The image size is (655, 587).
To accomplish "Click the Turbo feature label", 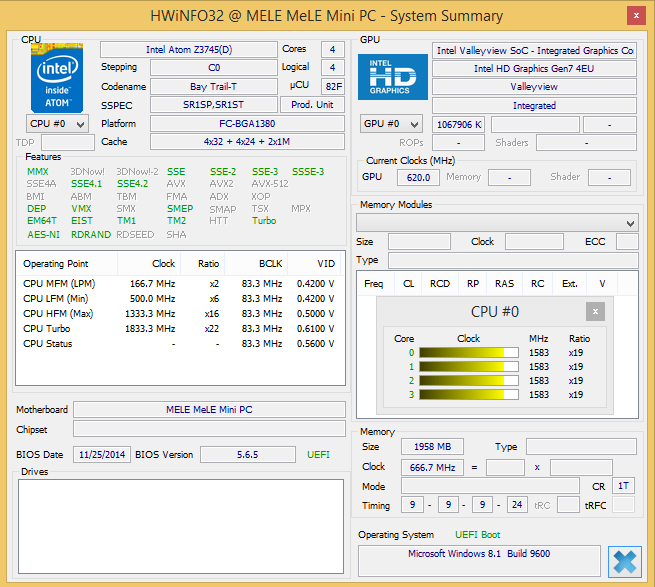I will coord(264,221).
